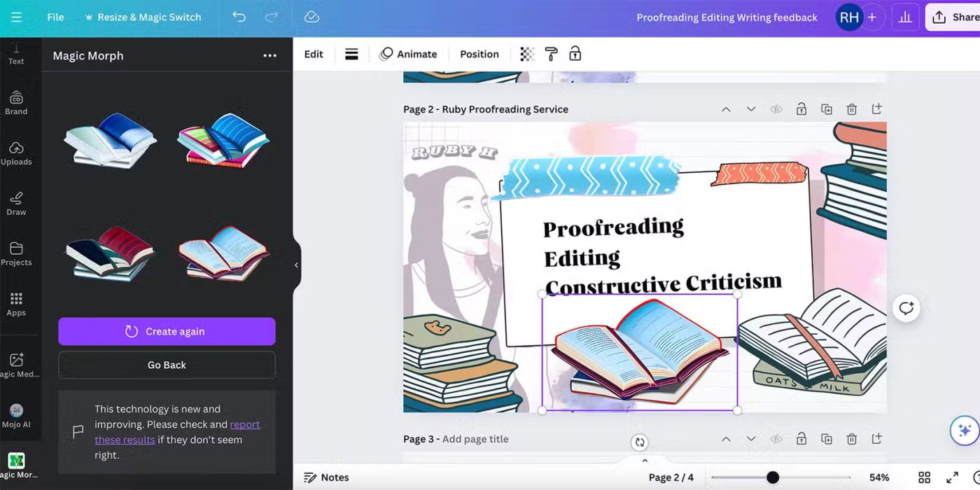The height and width of the screenshot is (490, 980).
Task: Click the transparency checkerboard icon
Action: (x=527, y=54)
